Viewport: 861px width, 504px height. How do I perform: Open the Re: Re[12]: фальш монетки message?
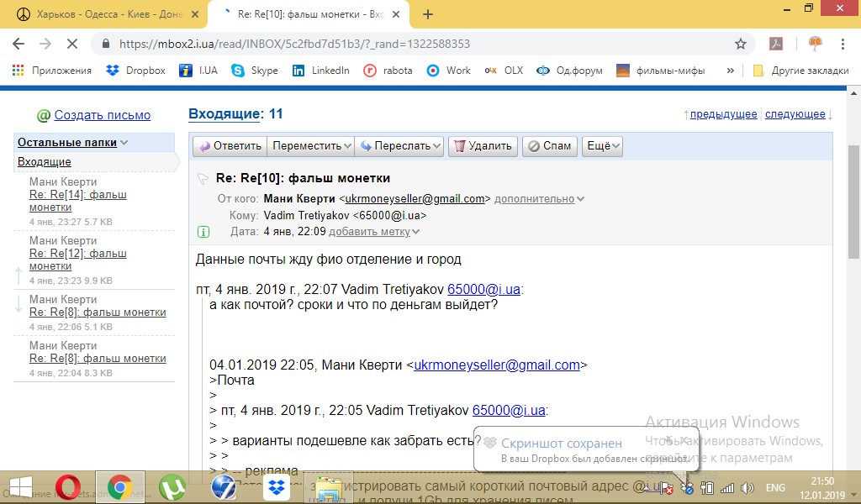77,260
